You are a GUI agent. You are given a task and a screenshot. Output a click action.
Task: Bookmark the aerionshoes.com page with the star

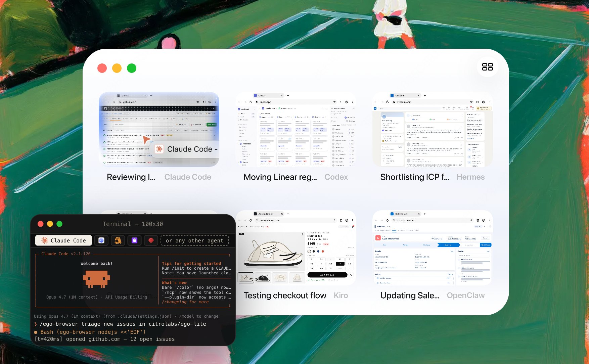click(334, 220)
